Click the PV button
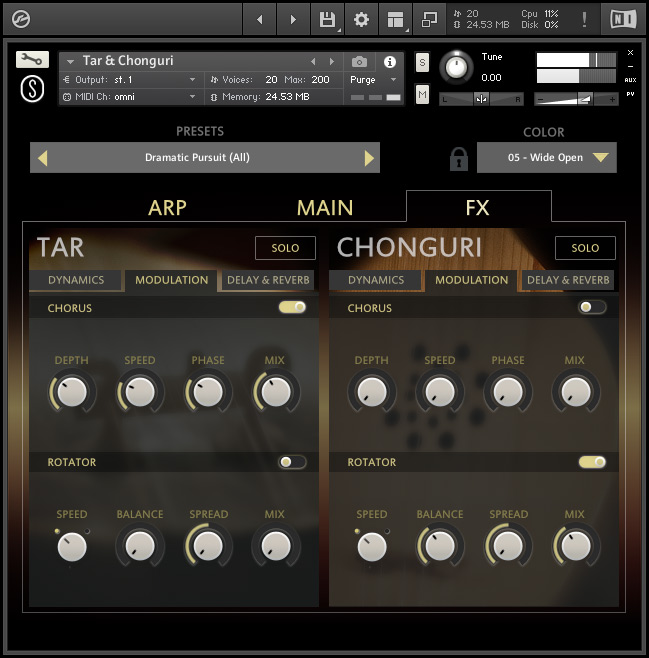Image resolution: width=649 pixels, height=658 pixels. pos(630,94)
